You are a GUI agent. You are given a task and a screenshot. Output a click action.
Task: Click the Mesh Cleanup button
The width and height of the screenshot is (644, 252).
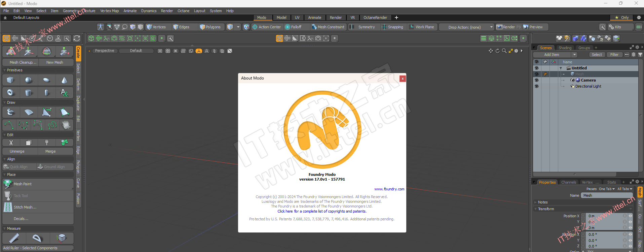tap(20, 62)
